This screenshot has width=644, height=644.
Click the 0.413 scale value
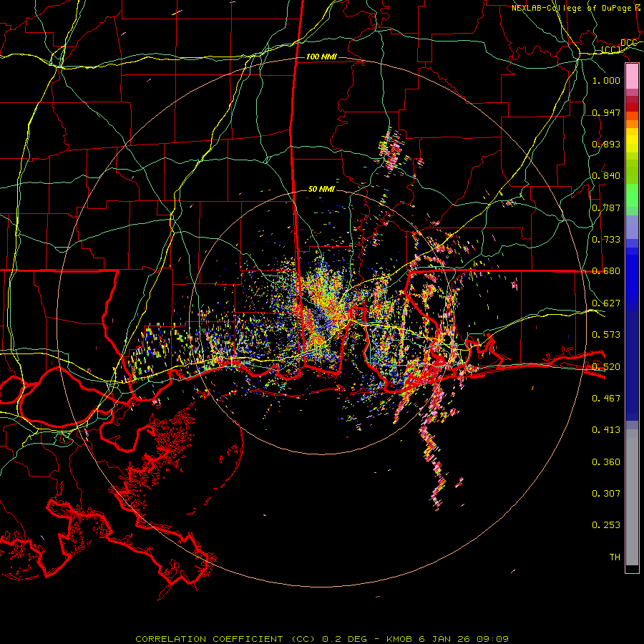tap(606, 430)
